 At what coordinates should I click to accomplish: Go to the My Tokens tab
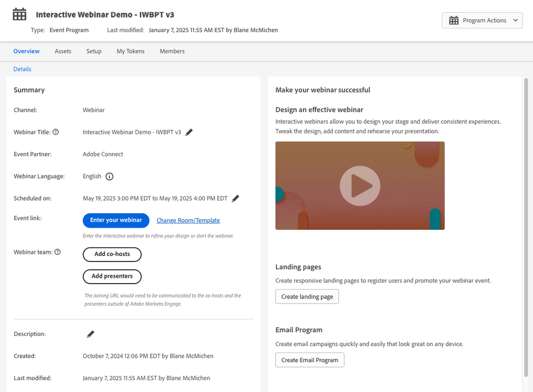pos(131,51)
